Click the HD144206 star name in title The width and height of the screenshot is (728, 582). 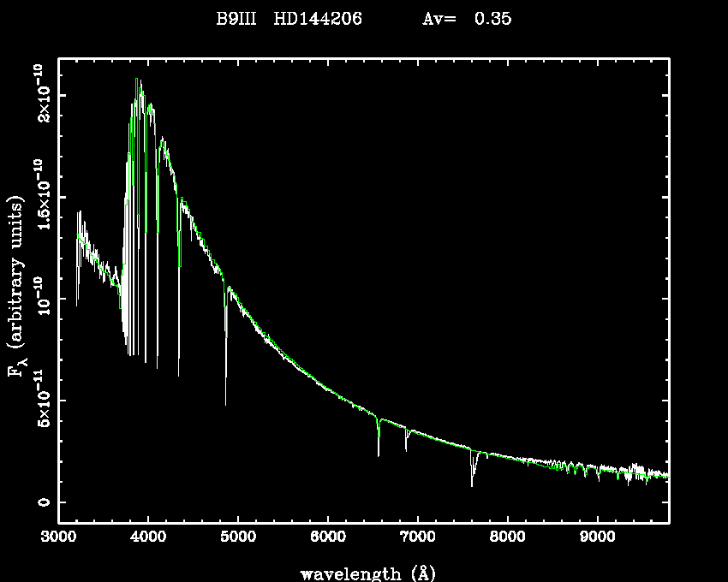coord(318,19)
